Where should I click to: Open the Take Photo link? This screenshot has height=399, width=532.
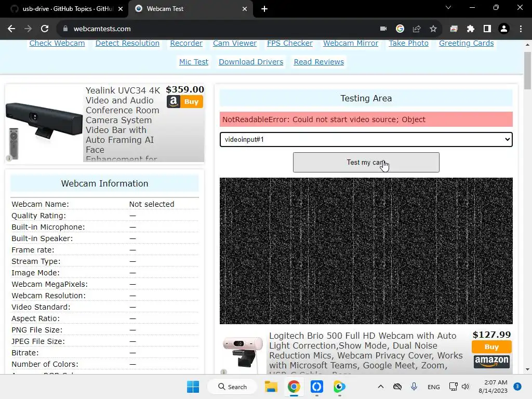(x=408, y=43)
